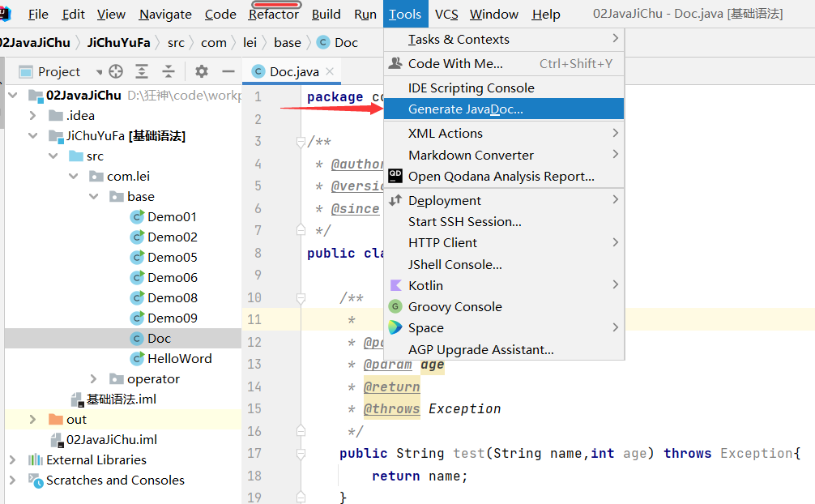The height and width of the screenshot is (504, 815).
Task: Expand External Libraries node
Action: click(x=13, y=460)
